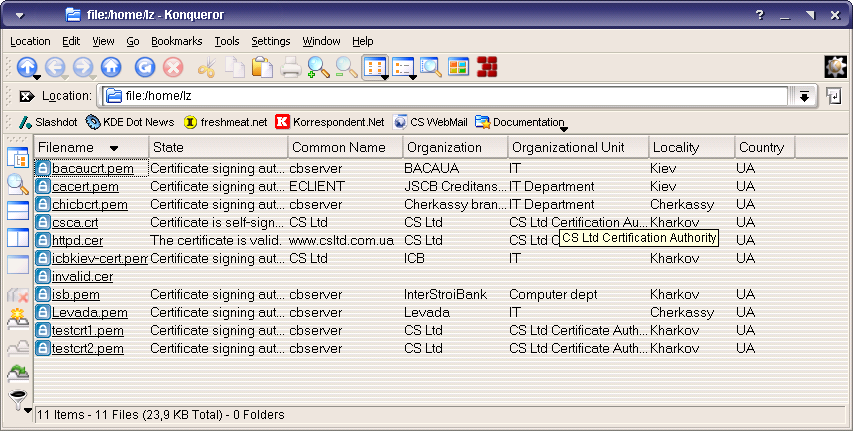Click the Cut scissors icon
This screenshot has width=853, height=431.
[x=207, y=67]
